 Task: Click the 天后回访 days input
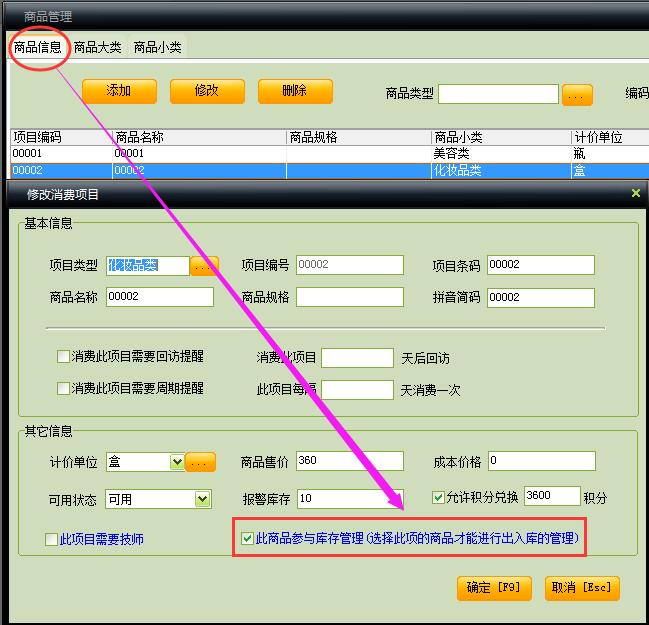[357, 358]
